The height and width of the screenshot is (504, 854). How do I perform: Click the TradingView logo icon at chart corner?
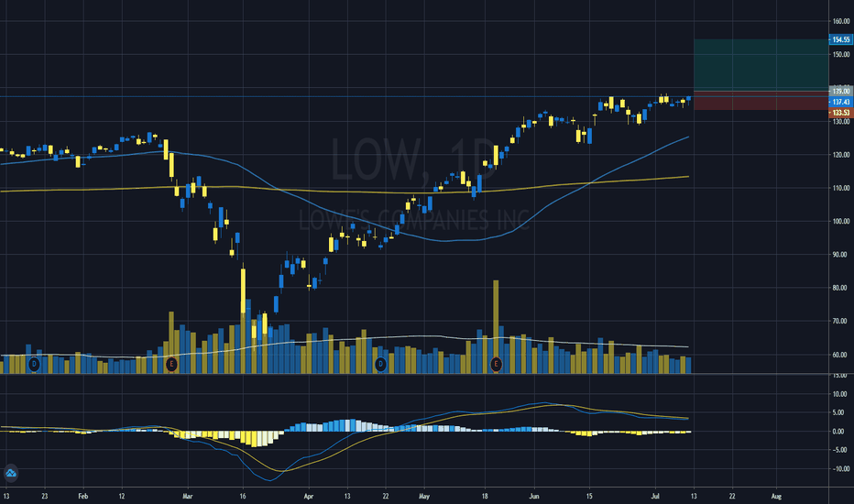[11, 473]
